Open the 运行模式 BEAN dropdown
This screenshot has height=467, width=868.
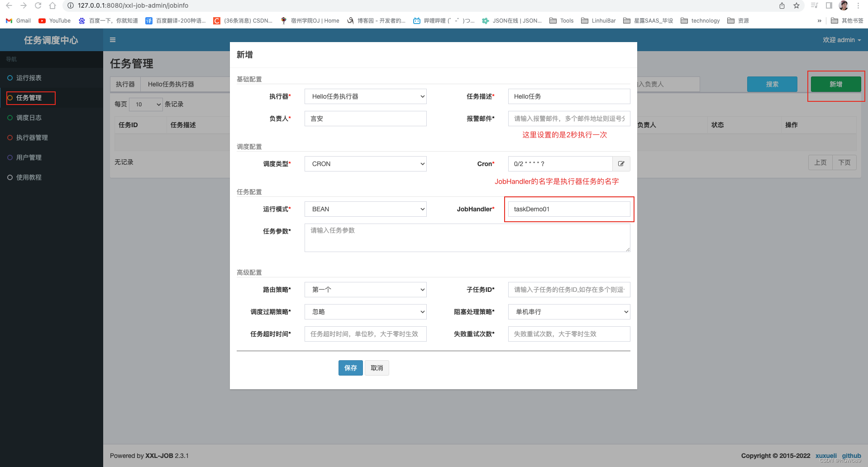click(366, 209)
